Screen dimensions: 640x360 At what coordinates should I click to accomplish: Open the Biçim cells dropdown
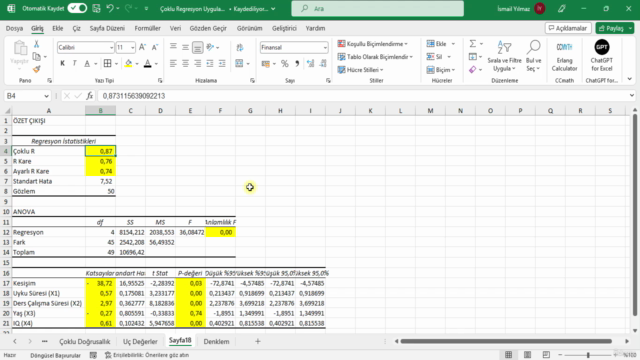[x=441, y=70]
